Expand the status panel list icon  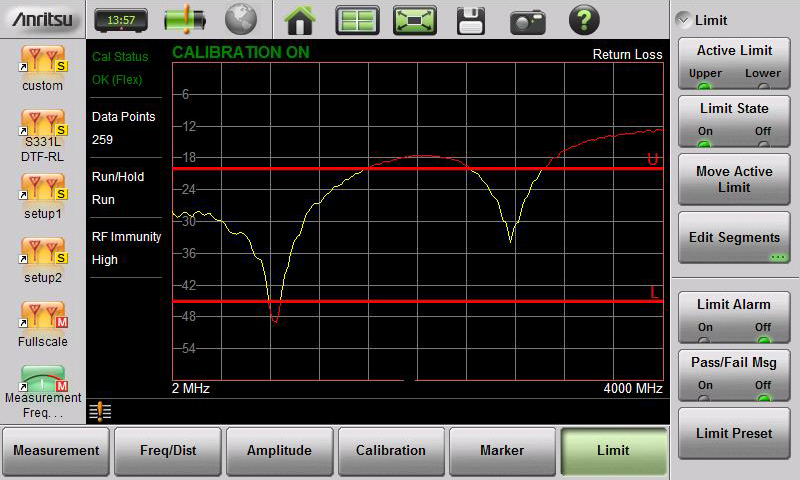point(99,411)
